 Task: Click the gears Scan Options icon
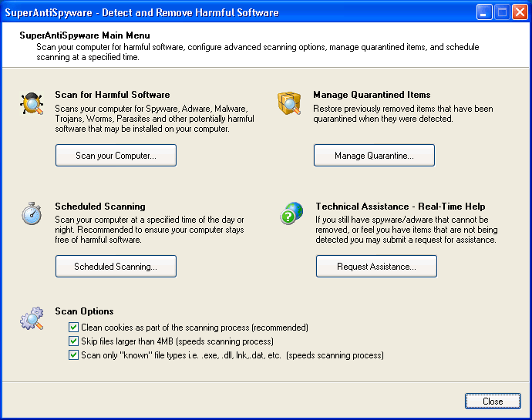point(32,318)
